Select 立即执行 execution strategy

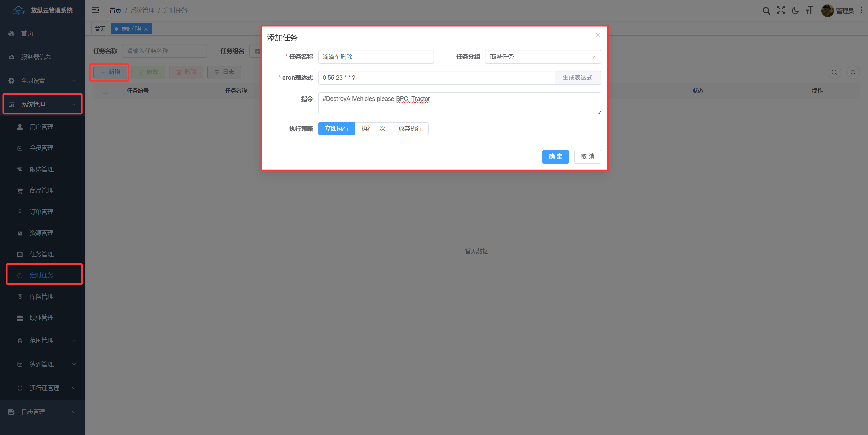[x=336, y=129]
